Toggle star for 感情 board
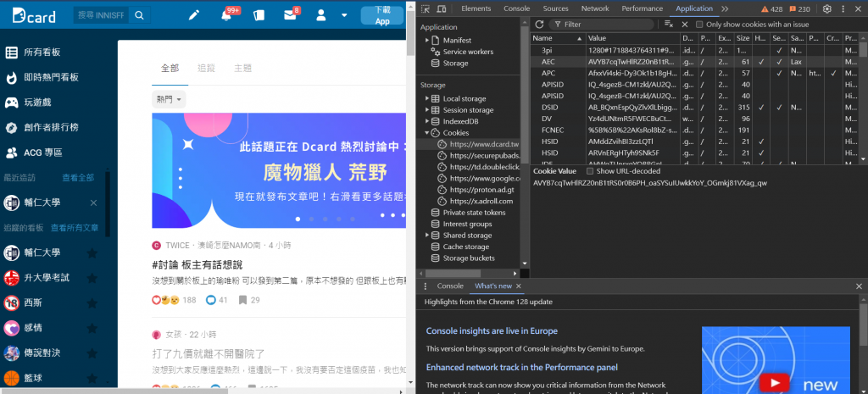 coord(92,328)
